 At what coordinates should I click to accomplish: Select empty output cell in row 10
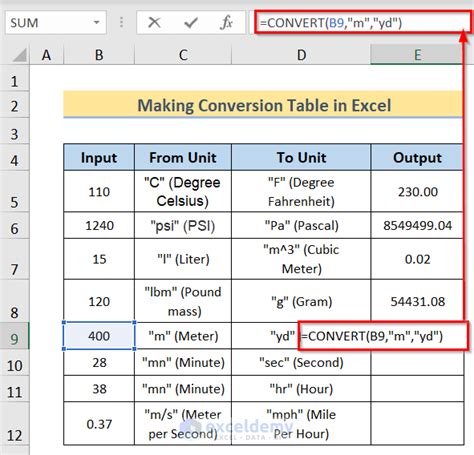417,362
